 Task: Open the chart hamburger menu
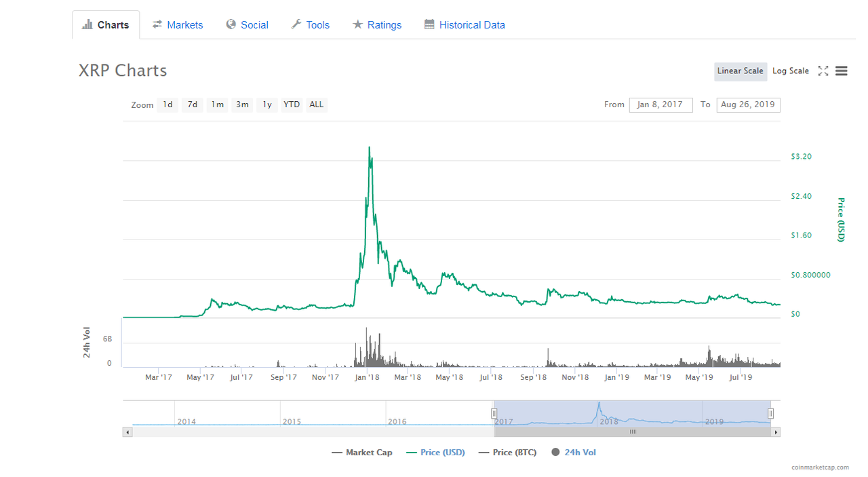[842, 71]
